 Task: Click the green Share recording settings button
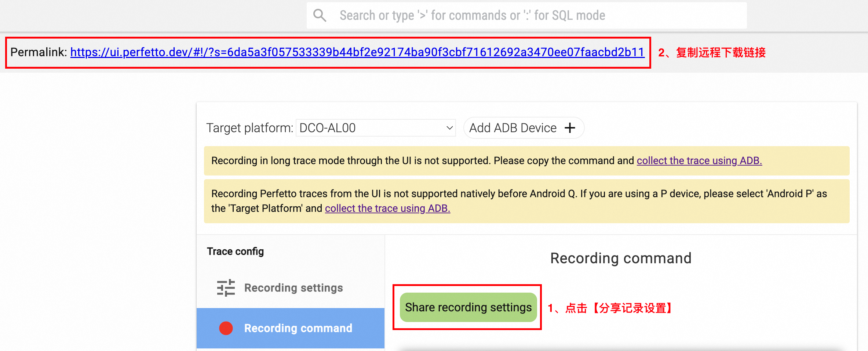[468, 307]
